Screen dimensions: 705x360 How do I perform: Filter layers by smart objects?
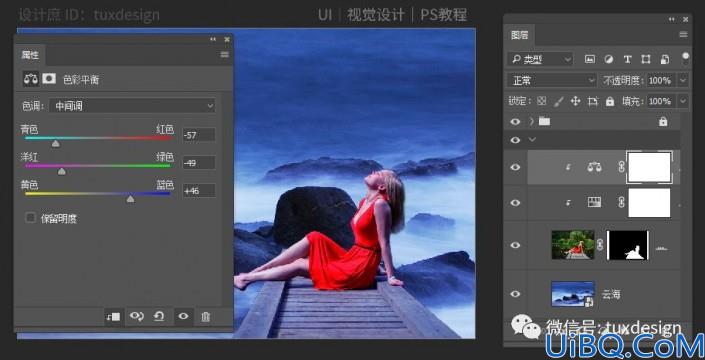coord(665,59)
